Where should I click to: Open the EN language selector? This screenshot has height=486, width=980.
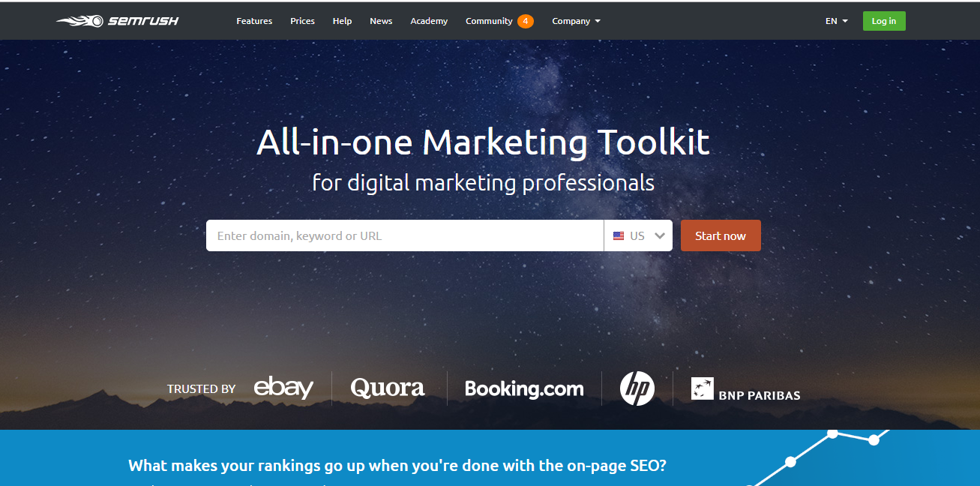click(836, 21)
